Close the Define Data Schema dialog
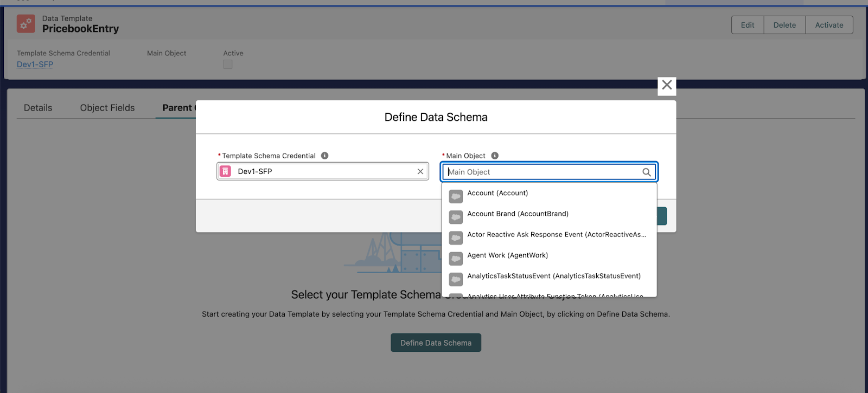 [x=667, y=86]
